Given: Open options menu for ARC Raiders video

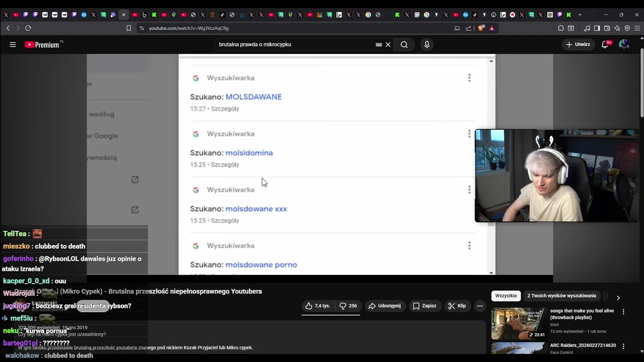Looking at the screenshot, I should coord(624,346).
